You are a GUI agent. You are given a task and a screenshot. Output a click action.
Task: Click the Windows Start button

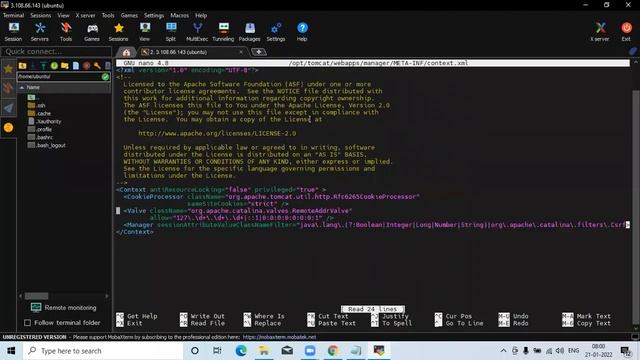click(11, 351)
